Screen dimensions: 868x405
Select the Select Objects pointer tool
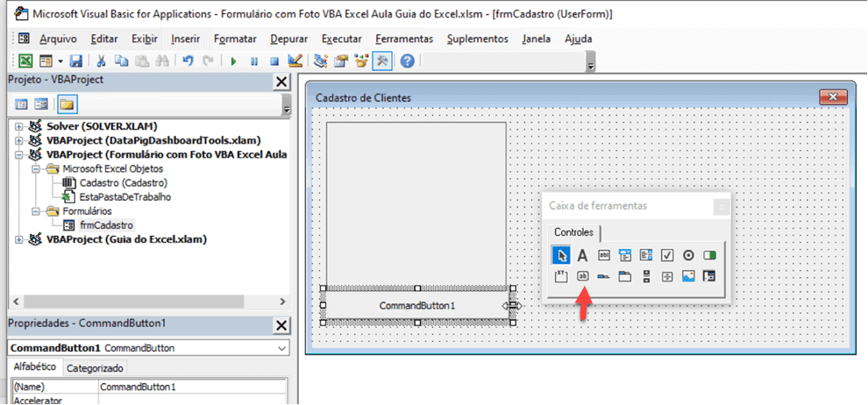point(561,255)
